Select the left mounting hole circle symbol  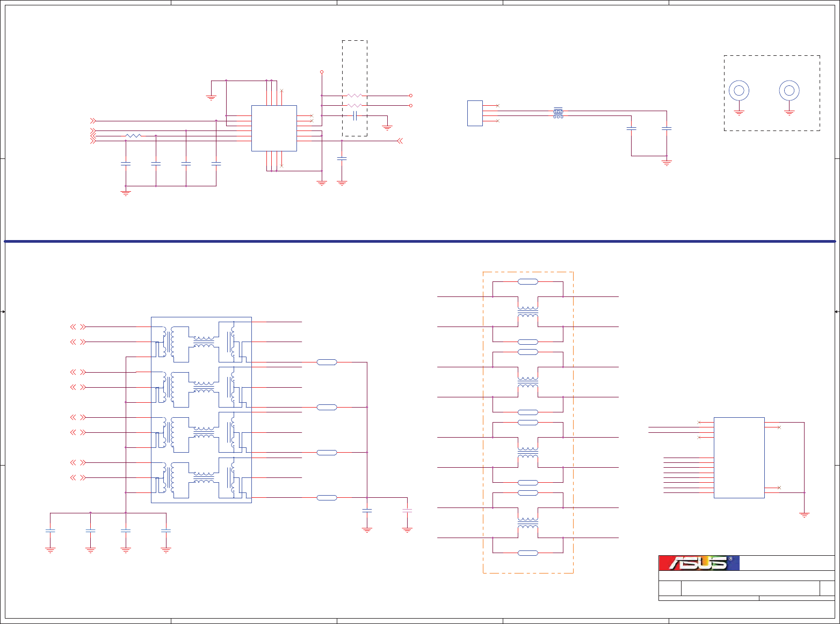click(739, 91)
